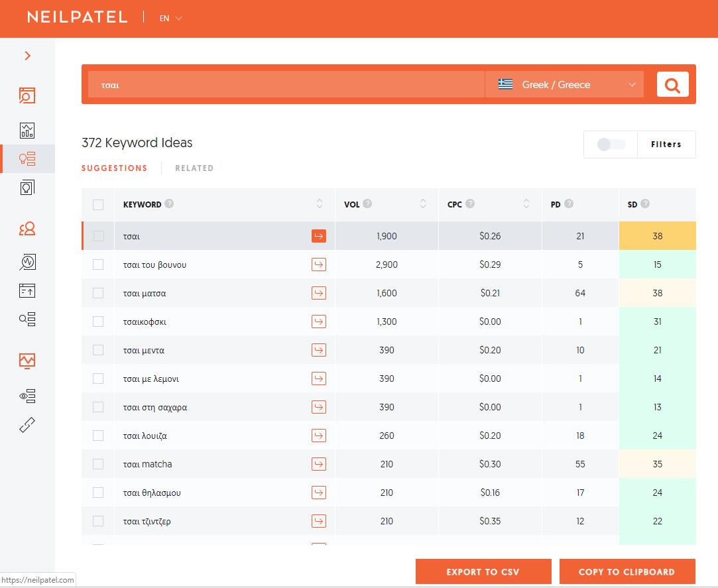Expand the left sidebar with chevron
Viewport: 718px width, 588px height.
click(27, 56)
